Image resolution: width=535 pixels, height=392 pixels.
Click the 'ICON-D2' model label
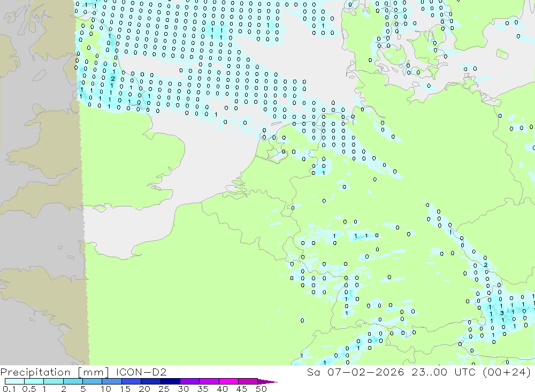pos(141,372)
